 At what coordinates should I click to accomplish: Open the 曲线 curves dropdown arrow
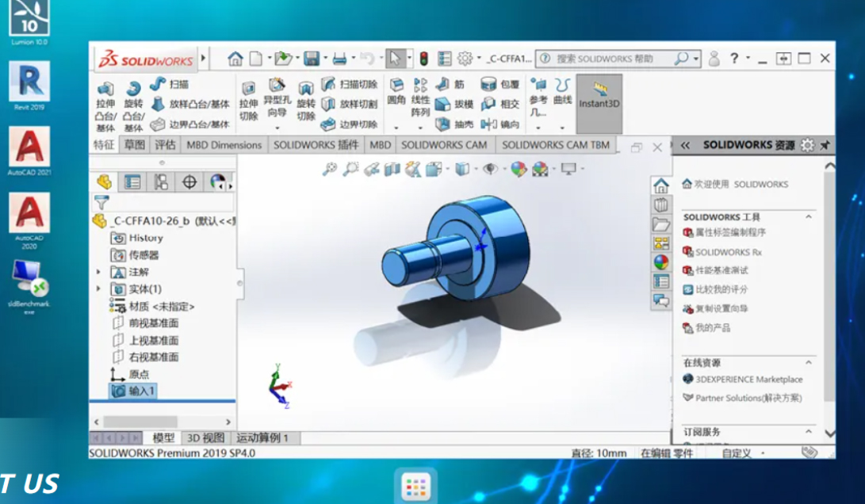pyautogui.click(x=562, y=128)
